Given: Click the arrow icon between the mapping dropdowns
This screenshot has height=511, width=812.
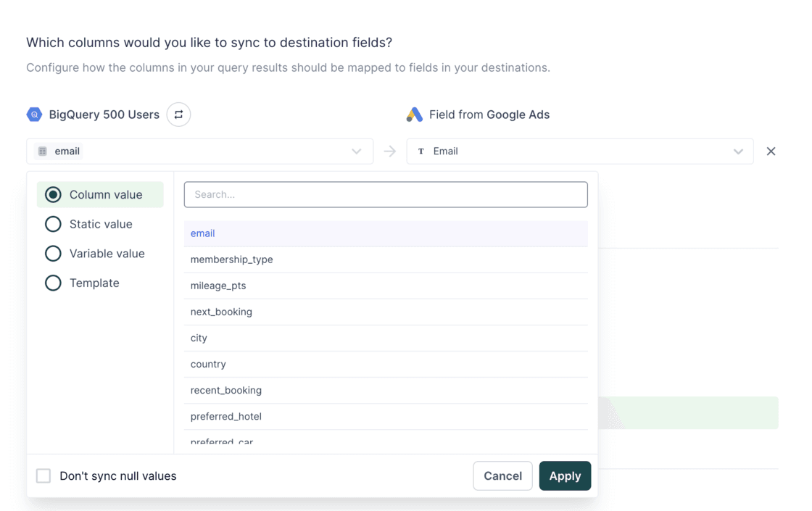Looking at the screenshot, I should pos(389,151).
